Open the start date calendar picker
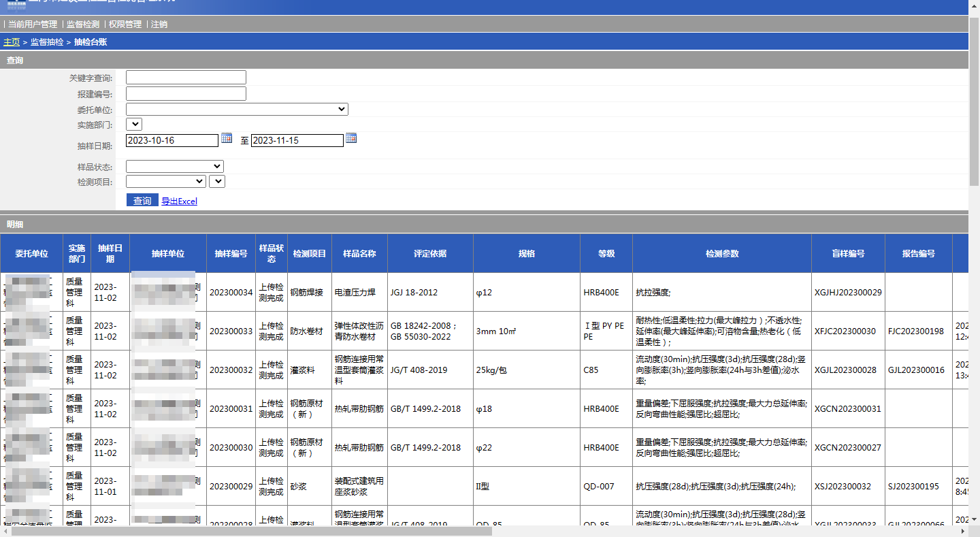 pos(227,138)
